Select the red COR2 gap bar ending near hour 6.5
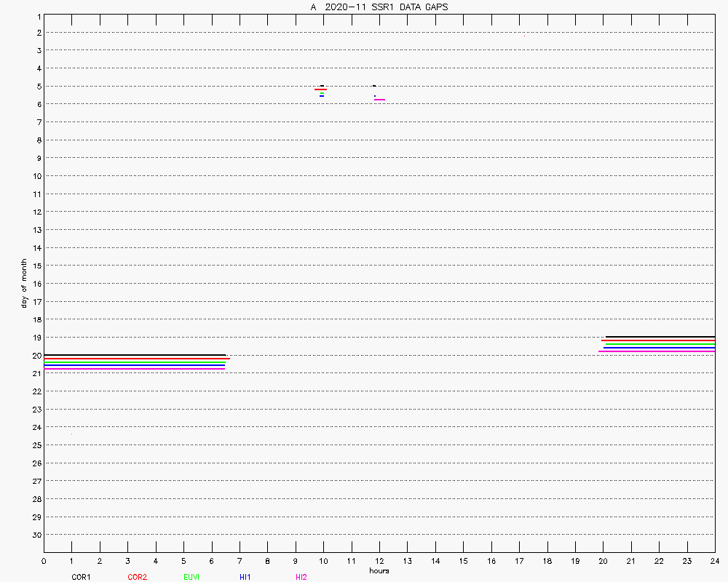This screenshot has height=582, width=728. [137, 359]
